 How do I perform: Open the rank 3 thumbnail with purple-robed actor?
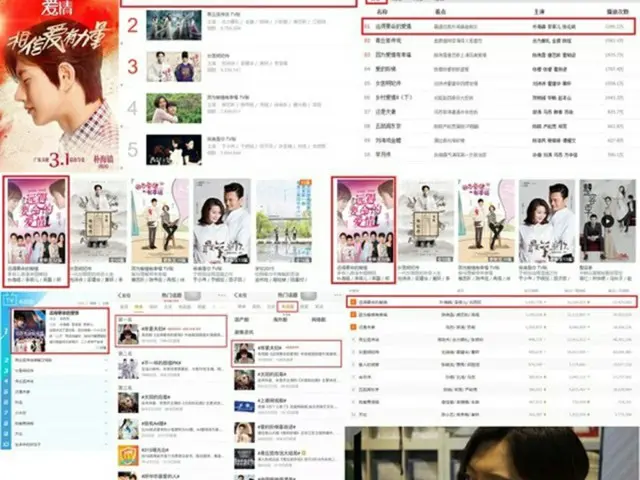coord(174,67)
